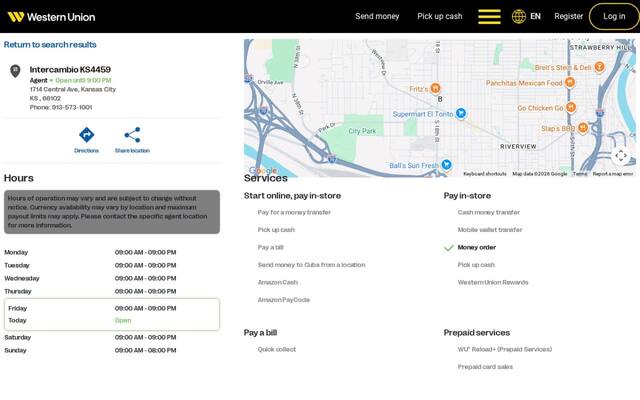Click the Money order service

(476, 247)
